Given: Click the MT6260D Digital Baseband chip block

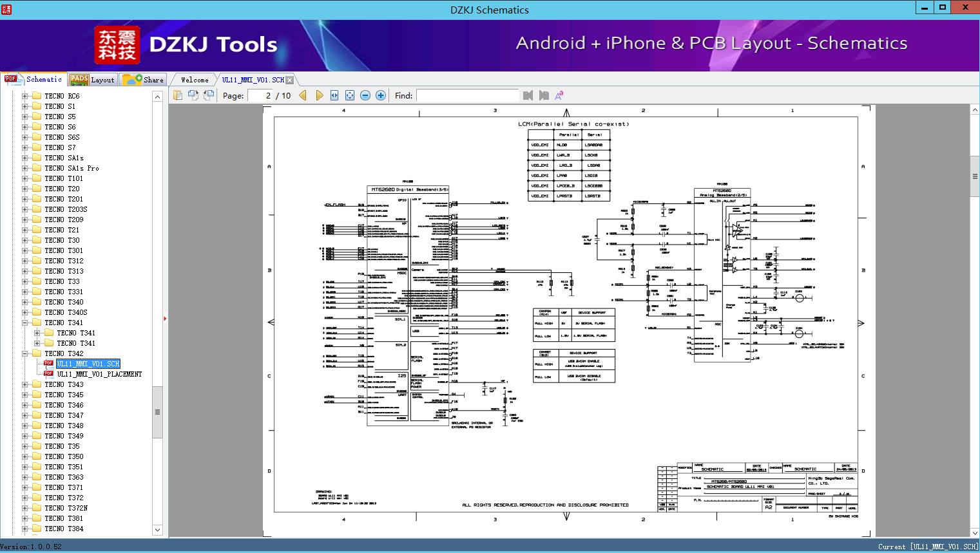Looking at the screenshot, I should [x=408, y=306].
